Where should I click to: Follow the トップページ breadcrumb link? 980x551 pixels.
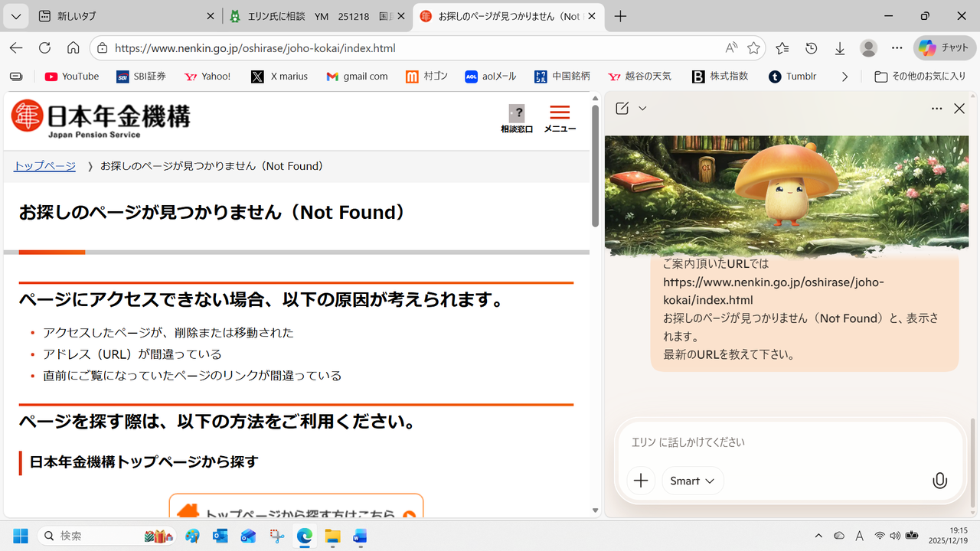44,166
